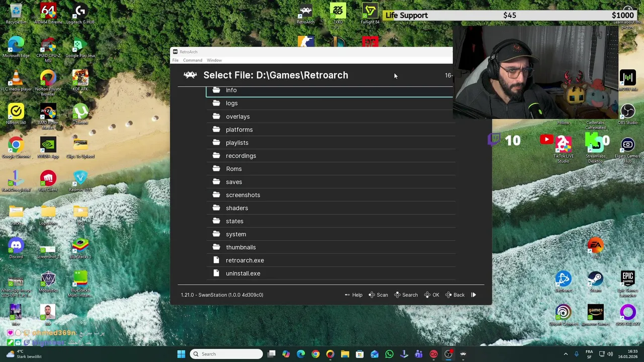Open the File menu in RetroArch
The image size is (644, 362).
point(176,60)
